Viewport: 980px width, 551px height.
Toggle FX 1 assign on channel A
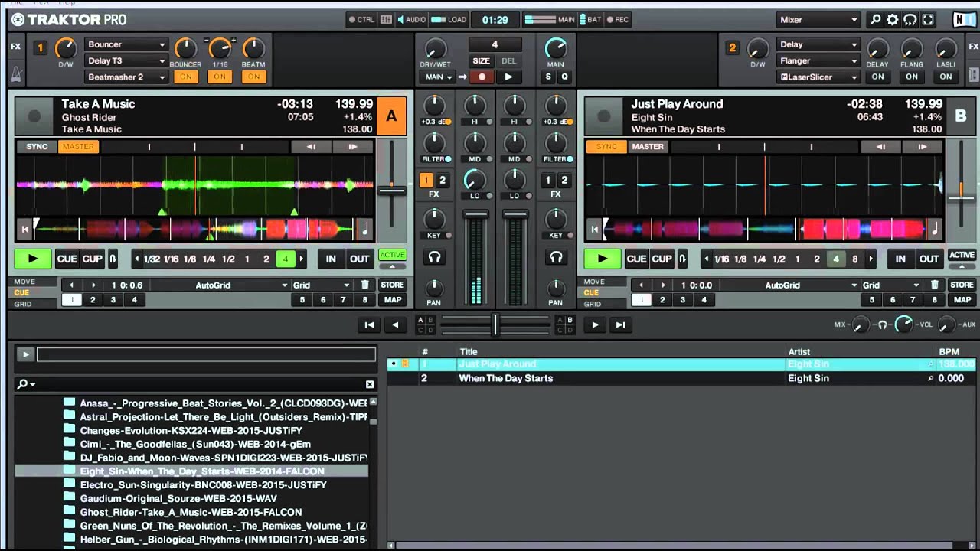(426, 181)
